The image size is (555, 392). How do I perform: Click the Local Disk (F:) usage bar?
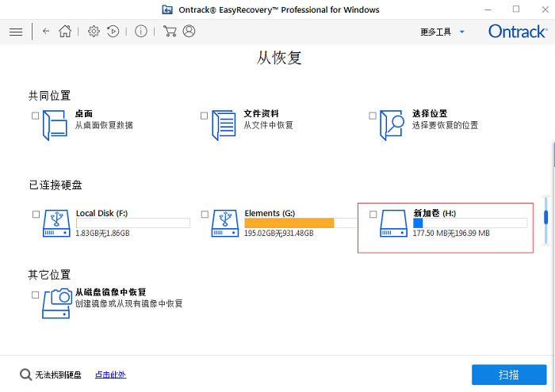click(133, 223)
